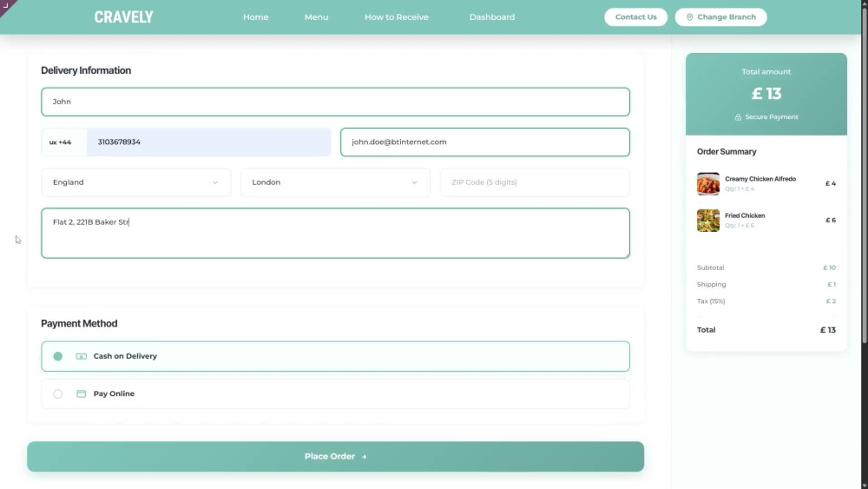Screen dimensions: 868x489
Task: Click the Fried Chicken item name
Action: pyautogui.click(x=745, y=215)
